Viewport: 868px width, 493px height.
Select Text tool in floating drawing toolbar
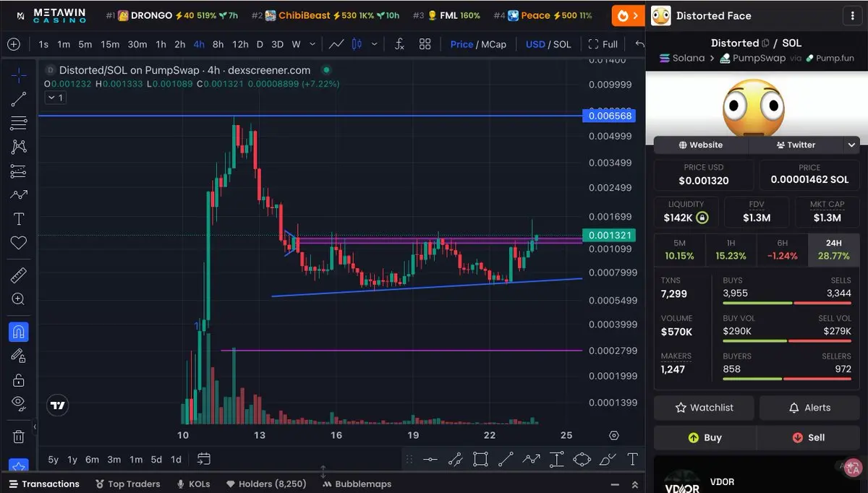[632, 459]
